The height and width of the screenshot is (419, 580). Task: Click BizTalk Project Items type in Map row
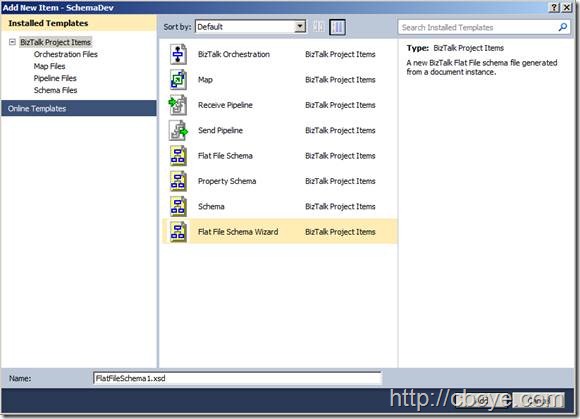pos(340,80)
